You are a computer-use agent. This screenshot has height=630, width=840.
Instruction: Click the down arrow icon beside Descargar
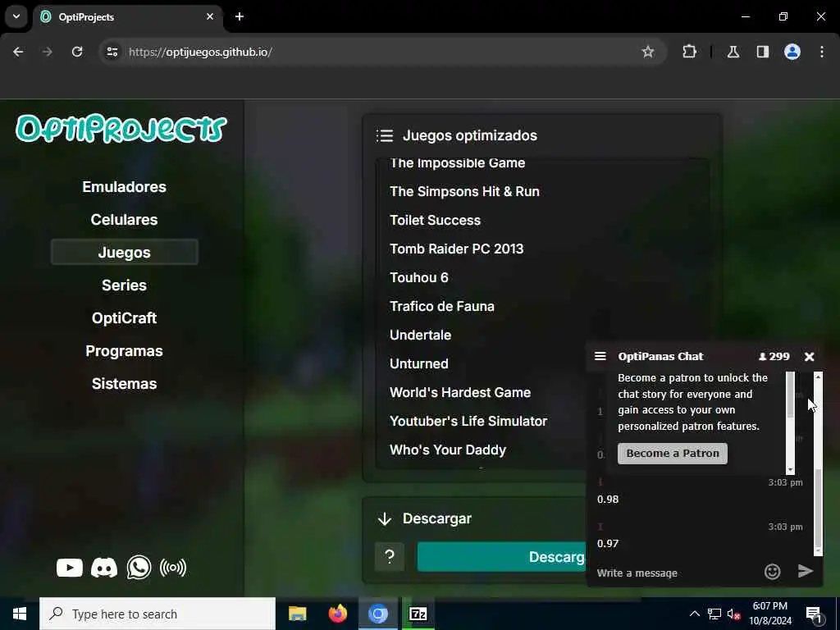pos(385,518)
